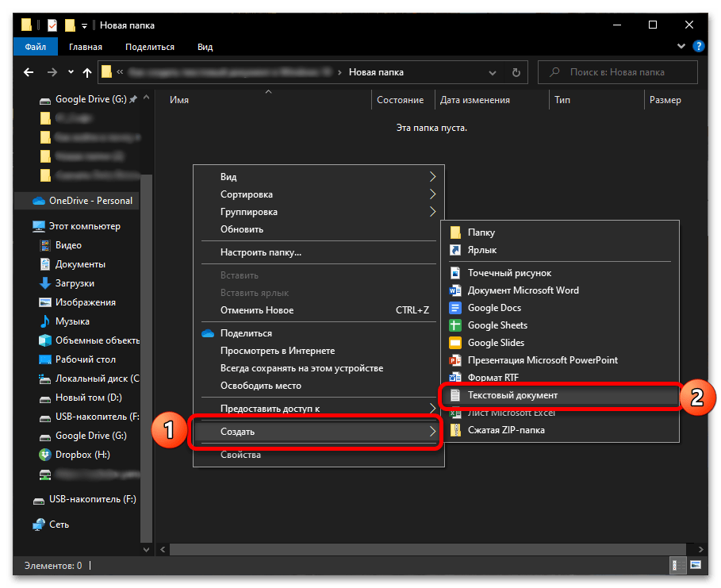Click the help question mark icon
The image size is (721, 588).
coord(699,48)
